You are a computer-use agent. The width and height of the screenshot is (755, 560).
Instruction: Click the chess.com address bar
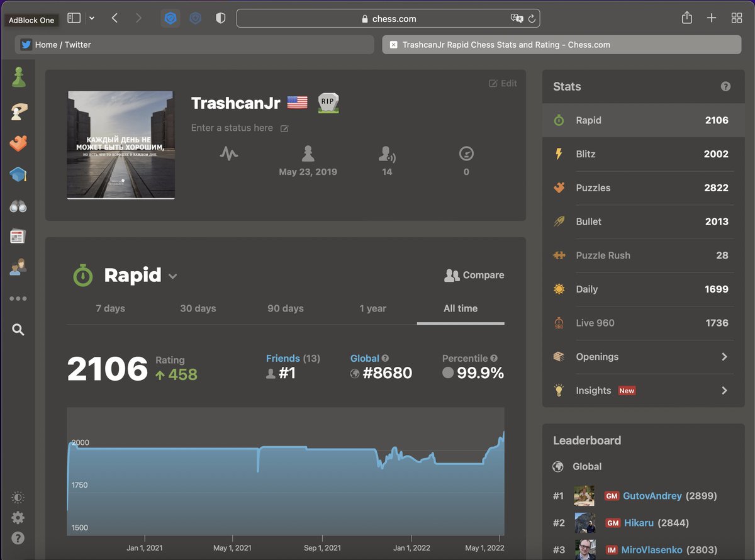click(x=388, y=19)
